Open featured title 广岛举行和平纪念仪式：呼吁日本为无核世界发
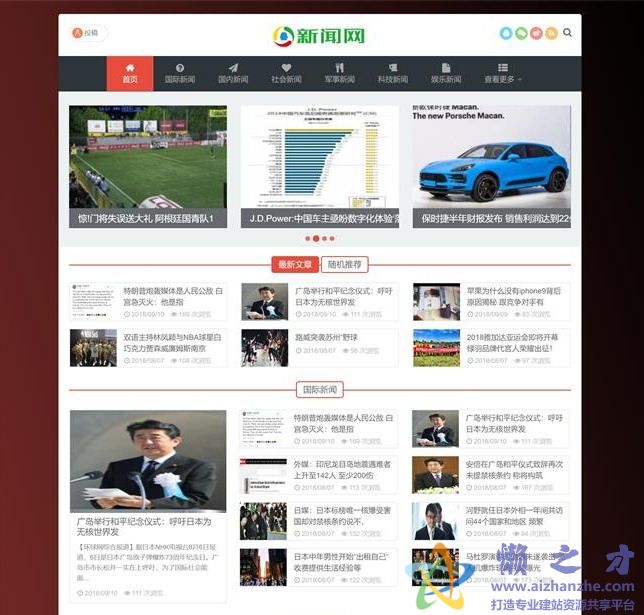Screen dimensions: 644x615 pos(144,527)
